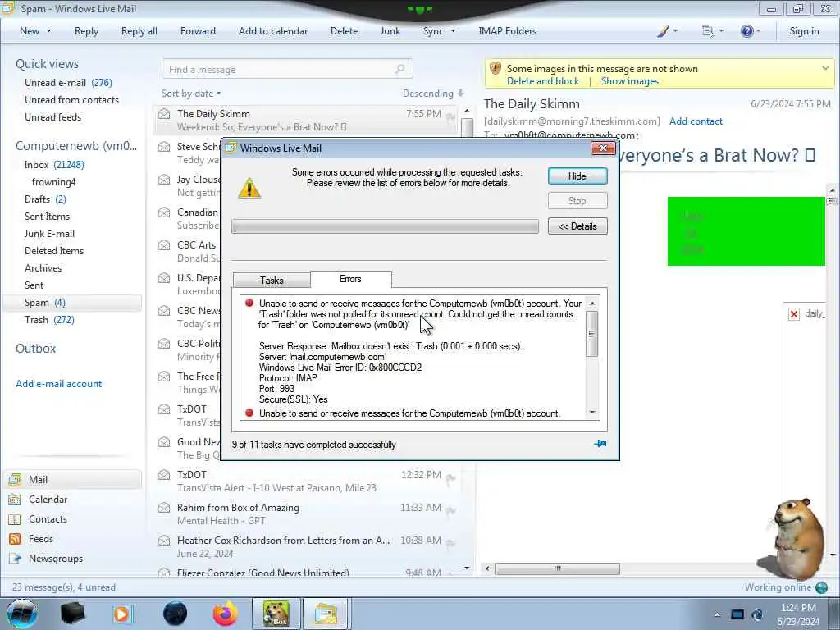The image size is (840, 630).
Task: Click Forward in the toolbar
Action: click(x=198, y=31)
